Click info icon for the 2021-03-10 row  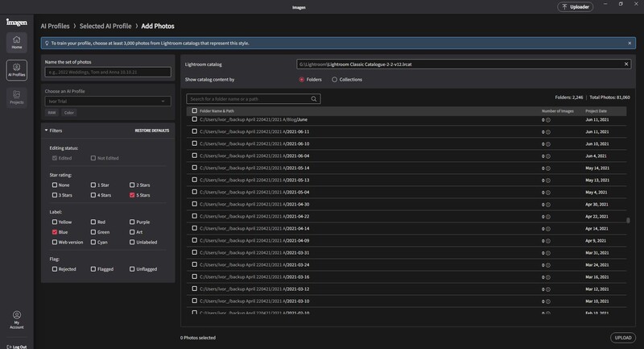(x=548, y=301)
